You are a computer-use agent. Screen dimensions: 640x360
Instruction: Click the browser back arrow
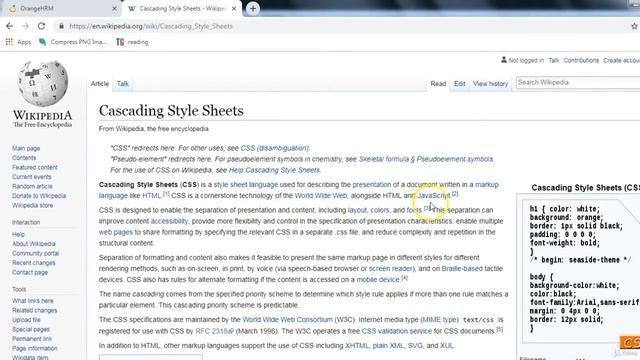tap(9, 26)
